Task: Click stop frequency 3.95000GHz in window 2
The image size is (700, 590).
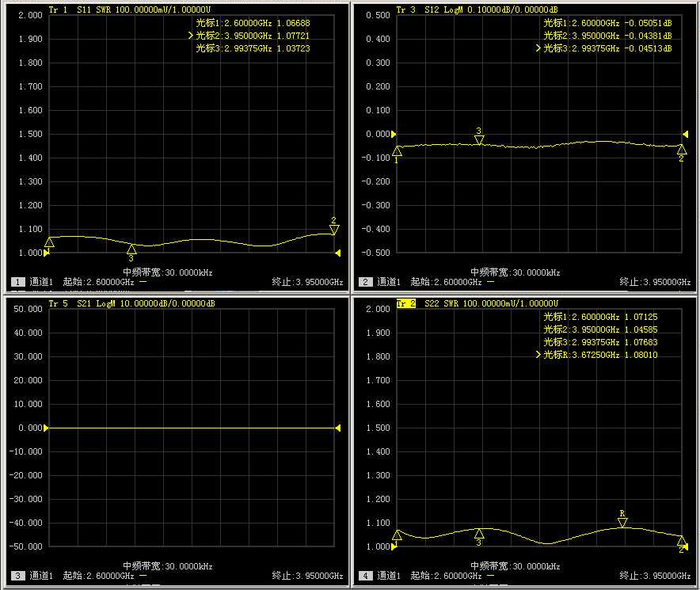Action: 655,282
